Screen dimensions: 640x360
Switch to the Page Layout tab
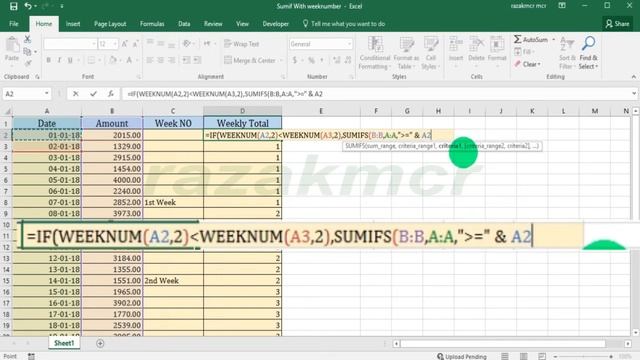[x=110, y=24]
